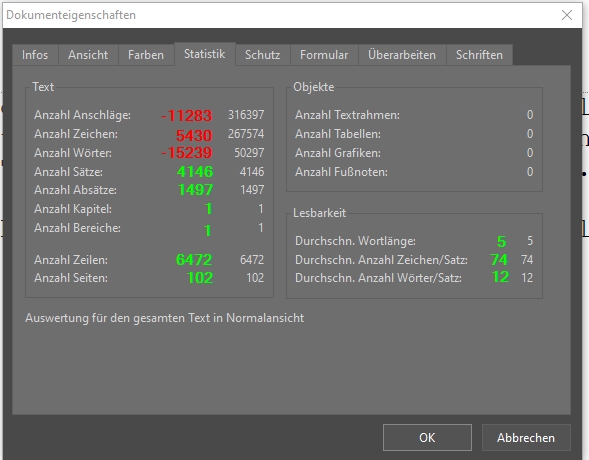589x460 pixels.
Task: Open the Schutz tab
Action: click(263, 55)
